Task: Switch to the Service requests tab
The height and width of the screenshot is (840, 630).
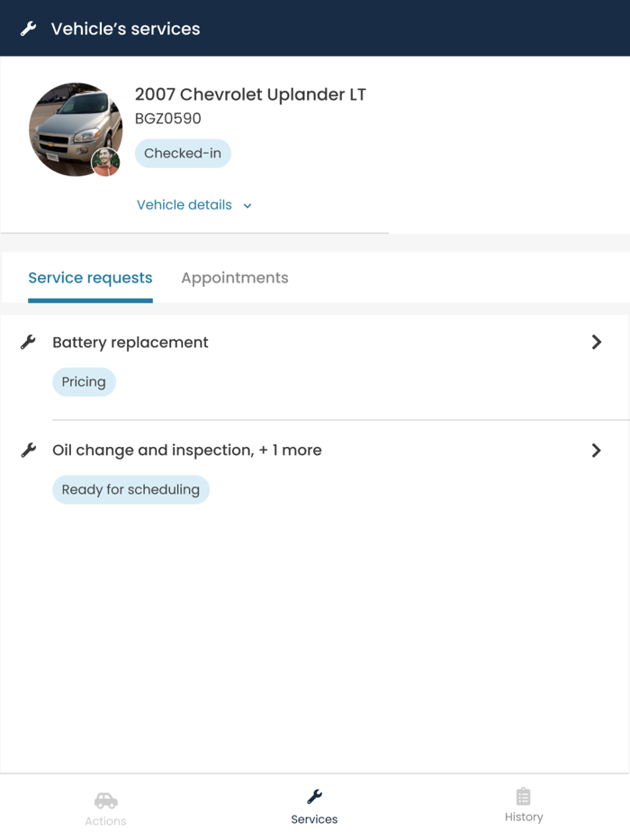Action: [x=90, y=278]
